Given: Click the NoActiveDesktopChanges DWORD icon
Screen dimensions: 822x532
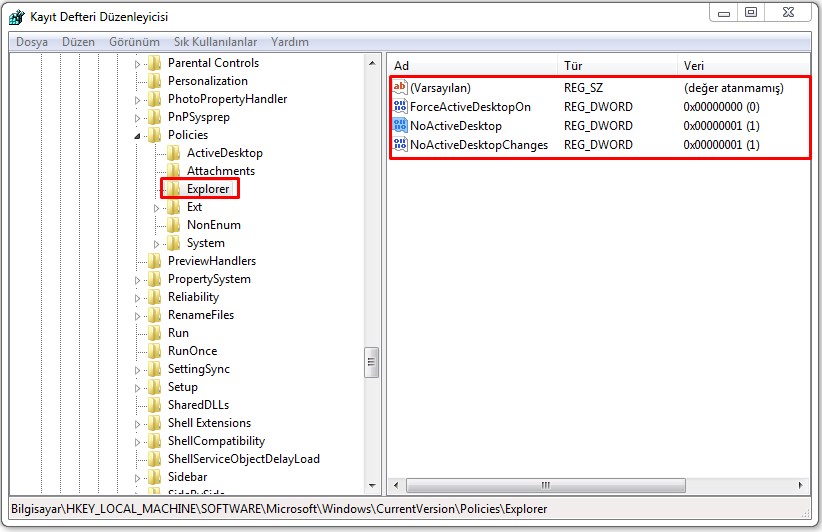Looking at the screenshot, I should [400, 145].
